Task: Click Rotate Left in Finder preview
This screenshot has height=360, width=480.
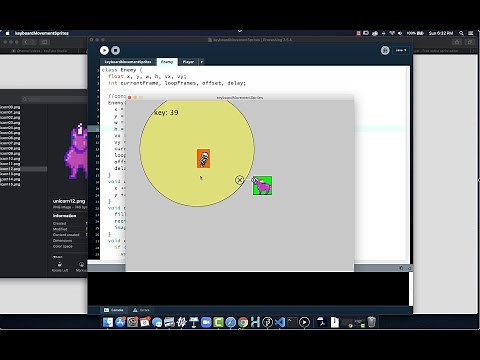Action: pos(60,267)
